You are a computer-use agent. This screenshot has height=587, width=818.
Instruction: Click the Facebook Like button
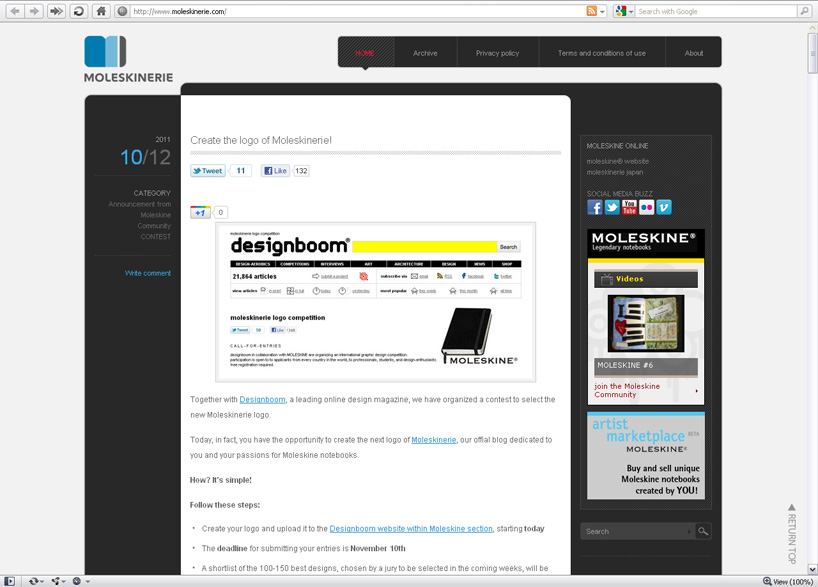tap(275, 171)
